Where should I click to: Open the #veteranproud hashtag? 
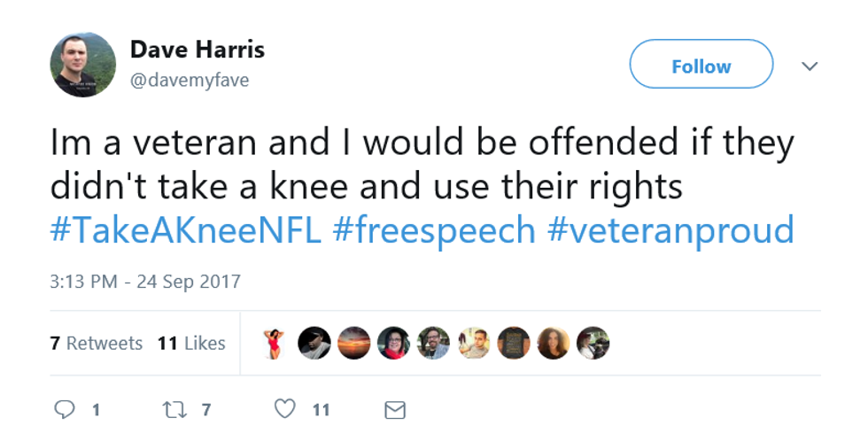click(670, 230)
